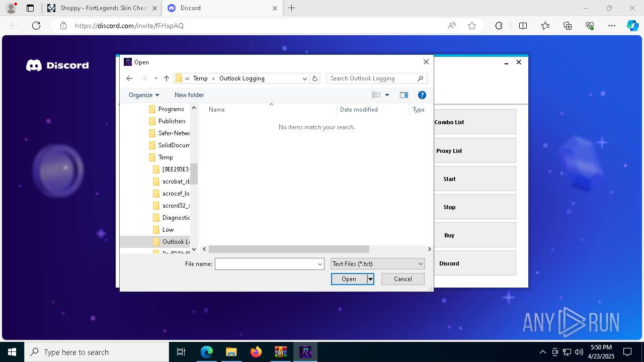Show the preview pane
Image resolution: width=644 pixels, height=362 pixels.
pyautogui.click(x=404, y=95)
